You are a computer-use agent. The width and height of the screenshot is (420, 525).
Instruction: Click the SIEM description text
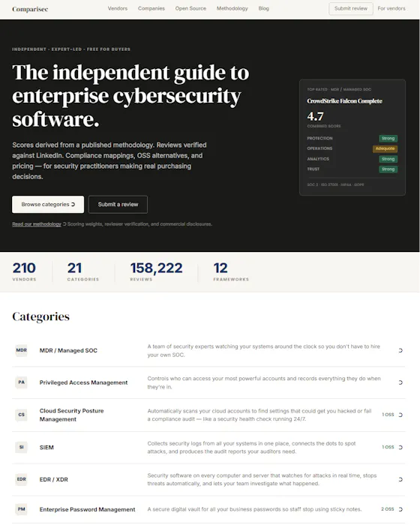tap(251, 447)
